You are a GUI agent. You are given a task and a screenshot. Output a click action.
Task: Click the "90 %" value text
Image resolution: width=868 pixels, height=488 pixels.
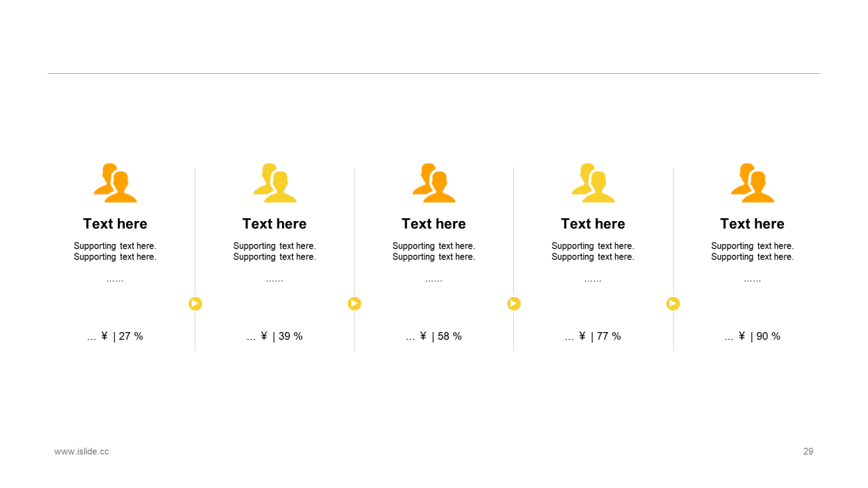768,336
